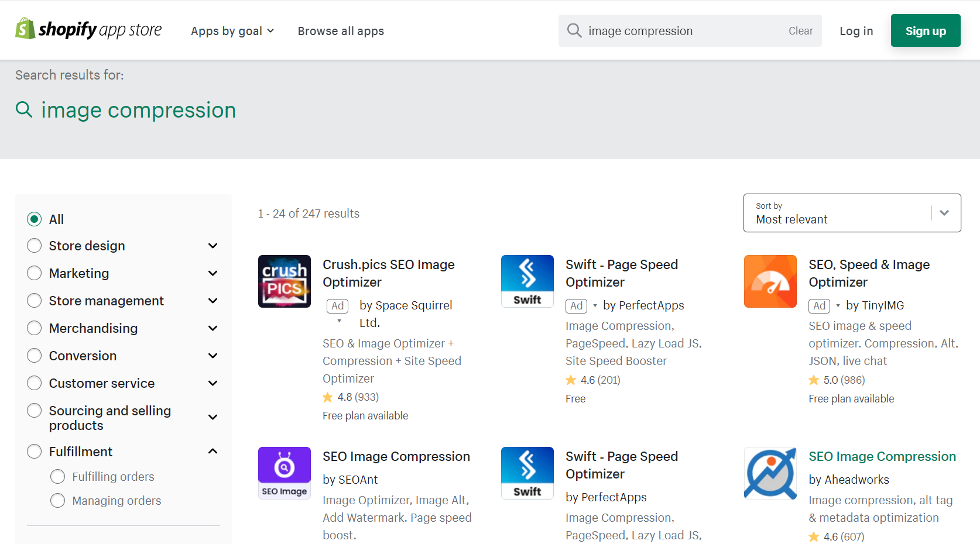
Task: Go to Browse all apps
Action: pos(341,31)
